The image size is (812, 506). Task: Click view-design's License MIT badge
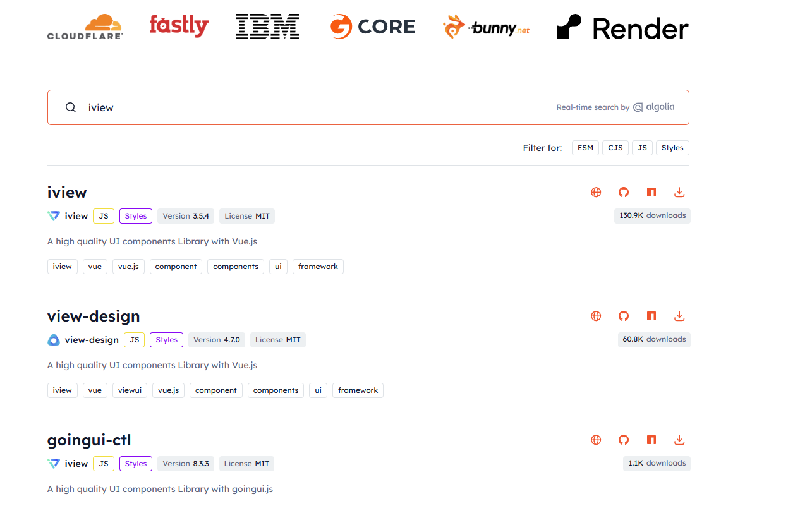pyautogui.click(x=278, y=340)
